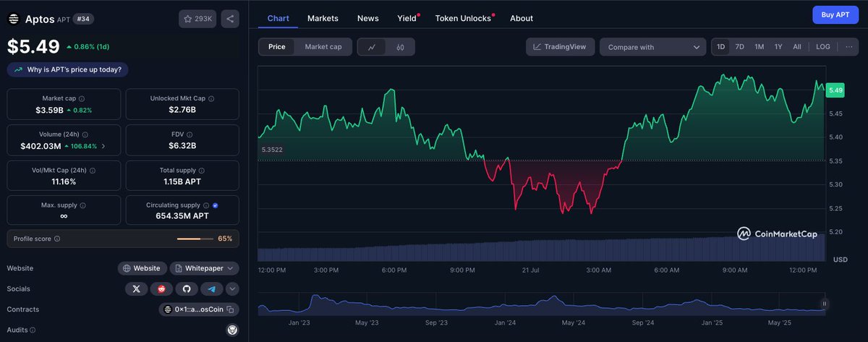868x342 pixels.
Task: Select the Price toggle
Action: pos(277,47)
